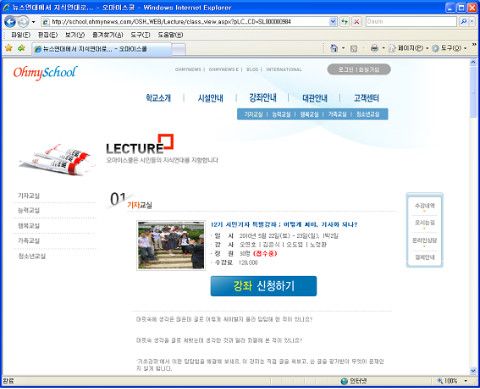The image size is (480, 389).
Task: Stop page loading with the red X icon
Action: [356, 22]
